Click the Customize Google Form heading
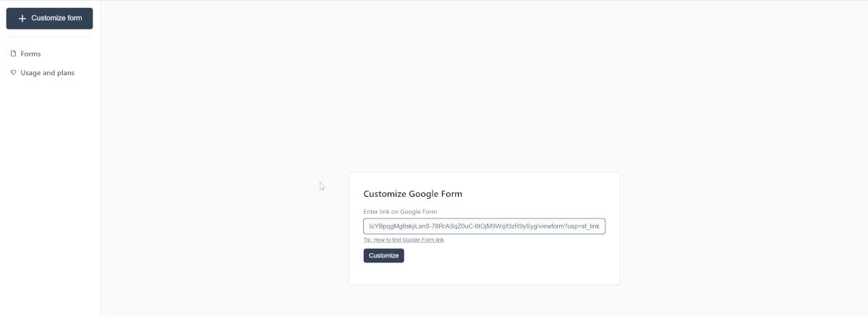Image resolution: width=868 pixels, height=316 pixels. click(x=412, y=194)
